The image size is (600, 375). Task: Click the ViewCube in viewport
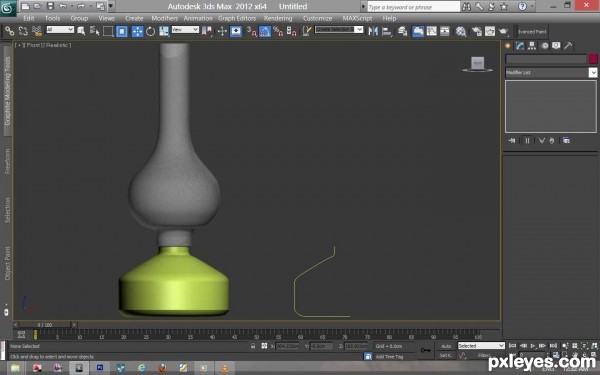pos(477,64)
